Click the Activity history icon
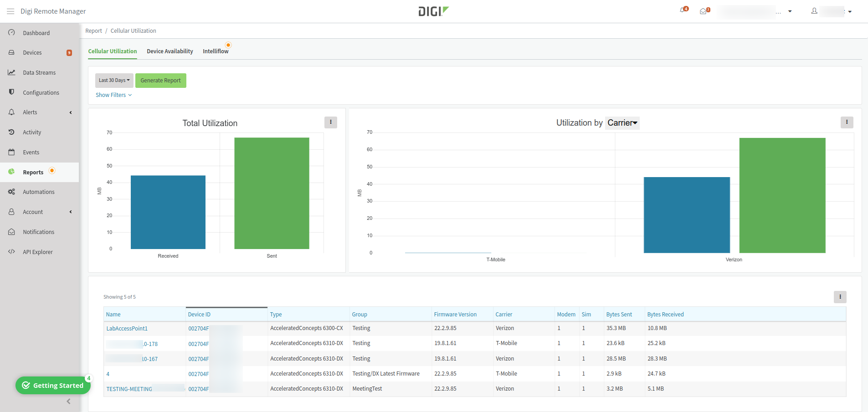Screen dimensions: 868x412 click(x=11, y=132)
